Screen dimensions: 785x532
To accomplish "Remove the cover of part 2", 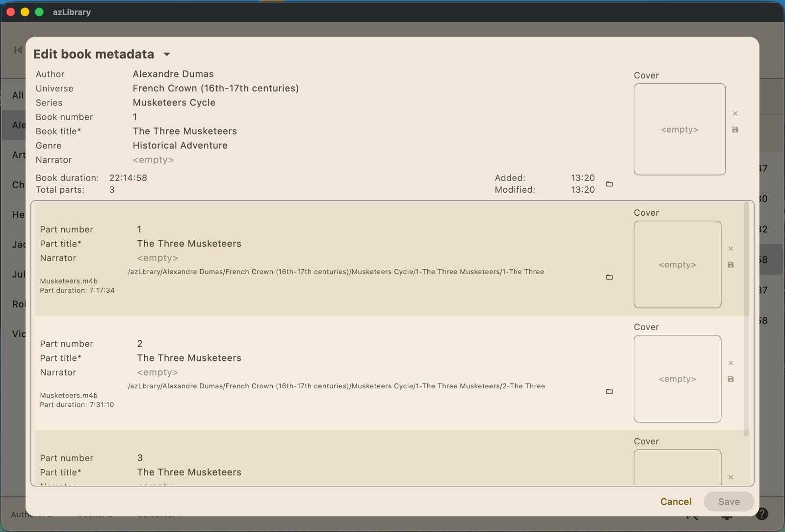I will click(x=731, y=363).
